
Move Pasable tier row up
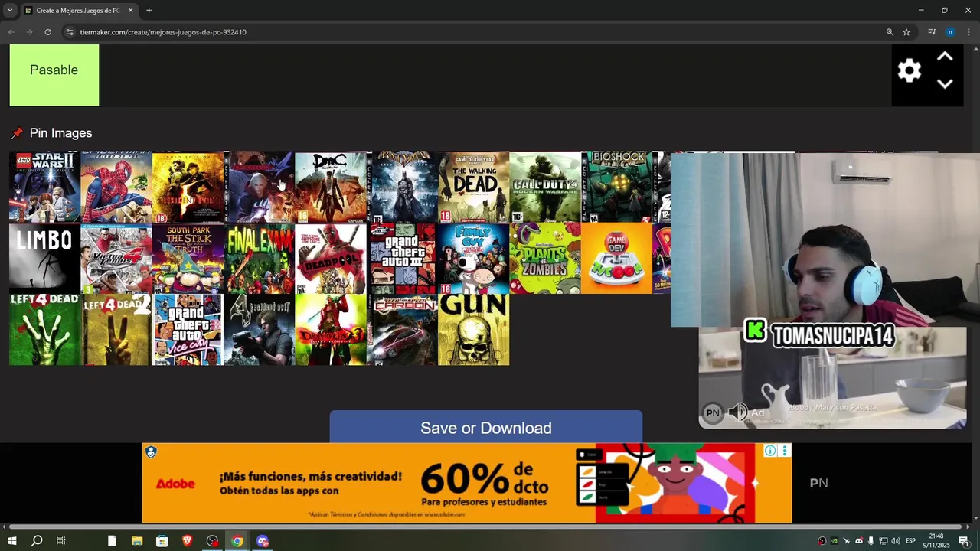pos(945,57)
